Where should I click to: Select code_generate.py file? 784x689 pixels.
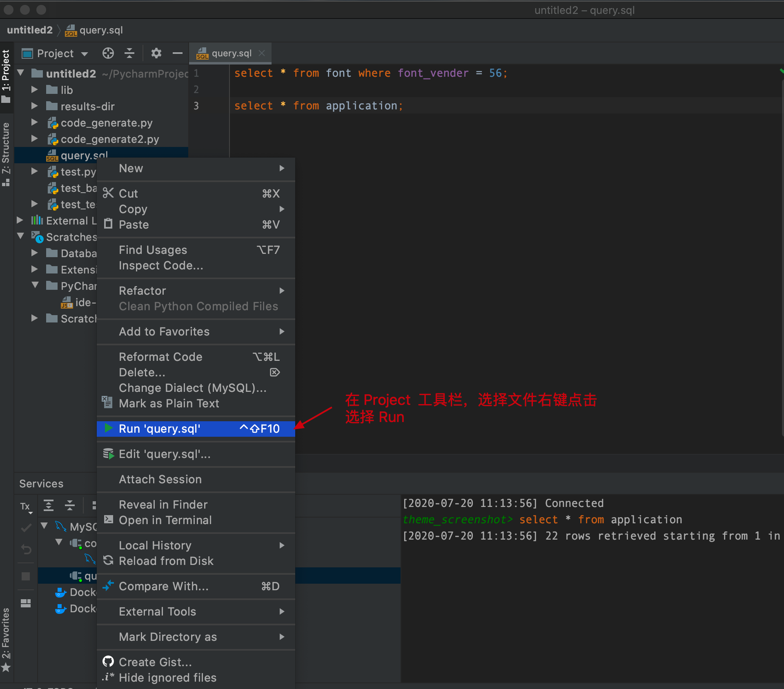tap(107, 123)
